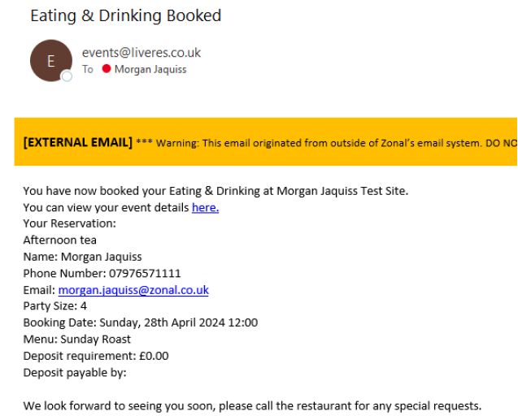Click the 'Afternoon tea' reservation text

coord(60,240)
